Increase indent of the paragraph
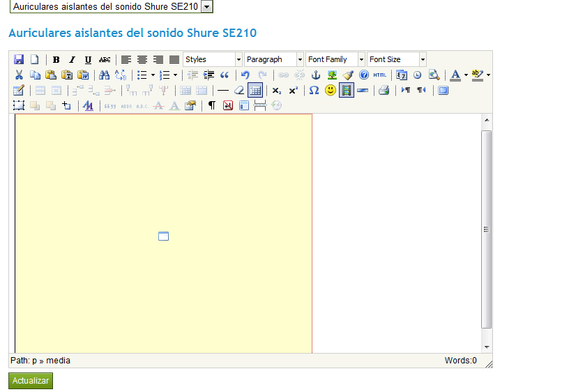 coord(209,75)
